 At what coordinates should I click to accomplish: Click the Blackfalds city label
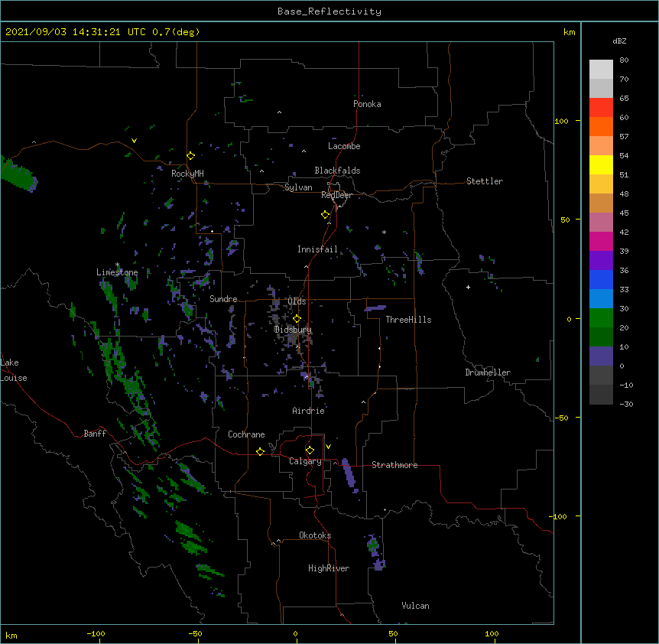(337, 171)
